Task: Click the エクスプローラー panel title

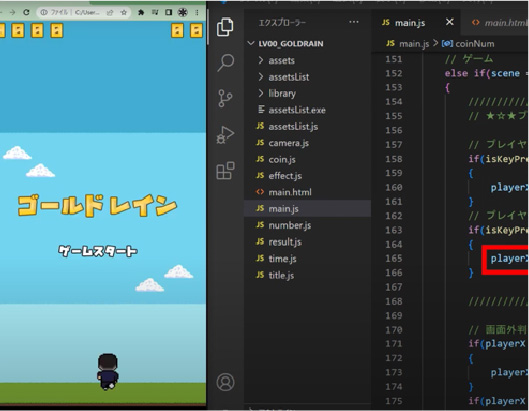Action: (282, 23)
